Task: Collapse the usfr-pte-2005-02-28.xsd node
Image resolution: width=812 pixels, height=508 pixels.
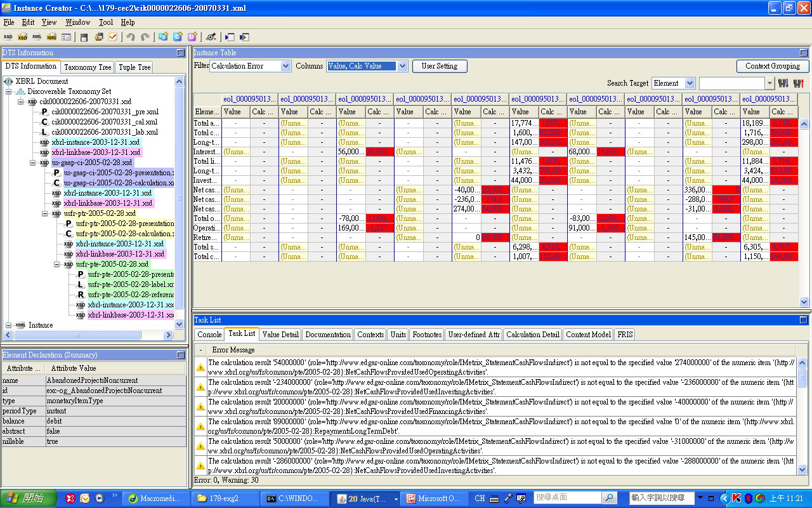Action: (x=57, y=264)
